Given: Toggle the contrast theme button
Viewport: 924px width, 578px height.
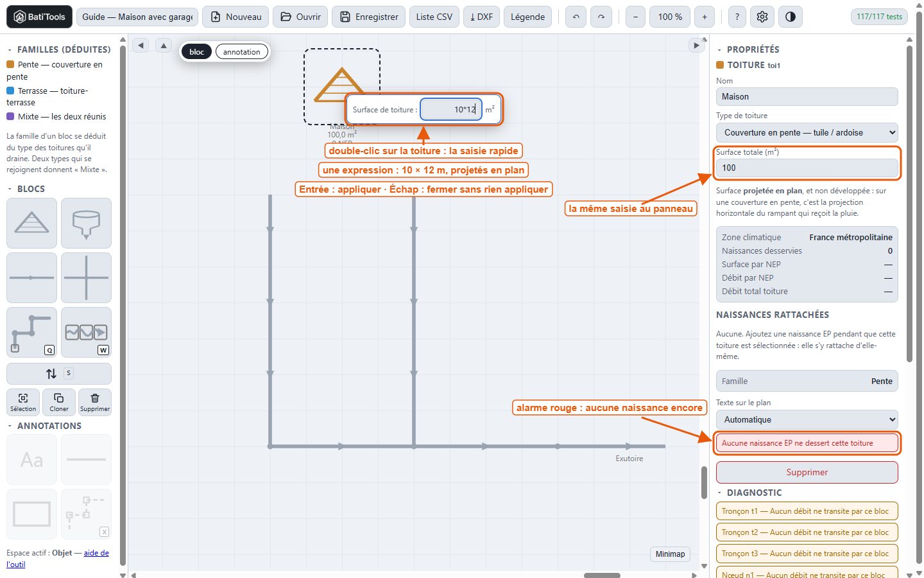Looking at the screenshot, I should [x=791, y=17].
